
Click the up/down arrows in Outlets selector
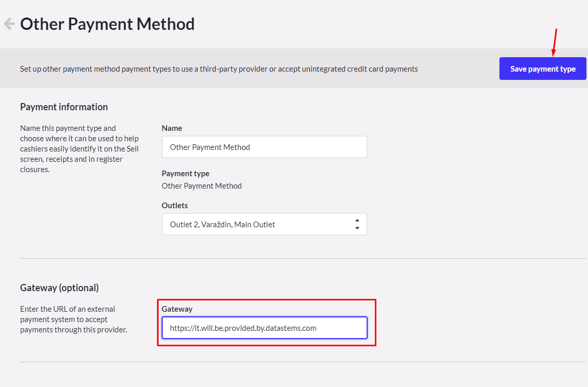coord(357,224)
